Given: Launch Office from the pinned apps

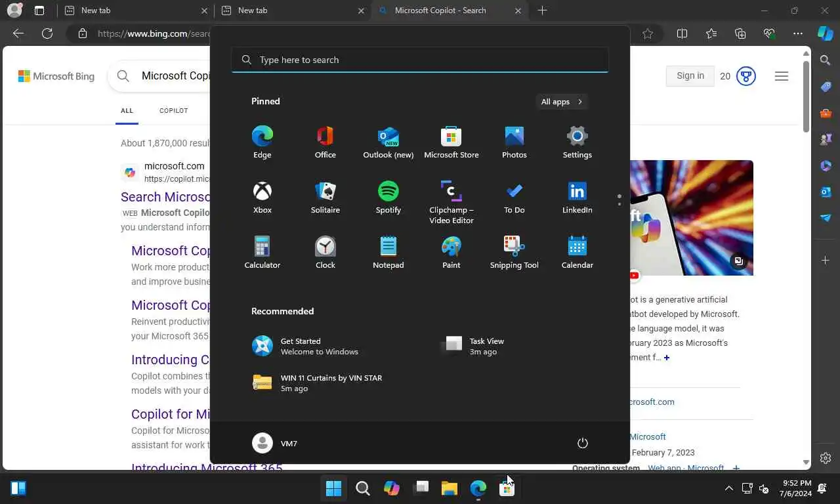Looking at the screenshot, I should (x=325, y=142).
